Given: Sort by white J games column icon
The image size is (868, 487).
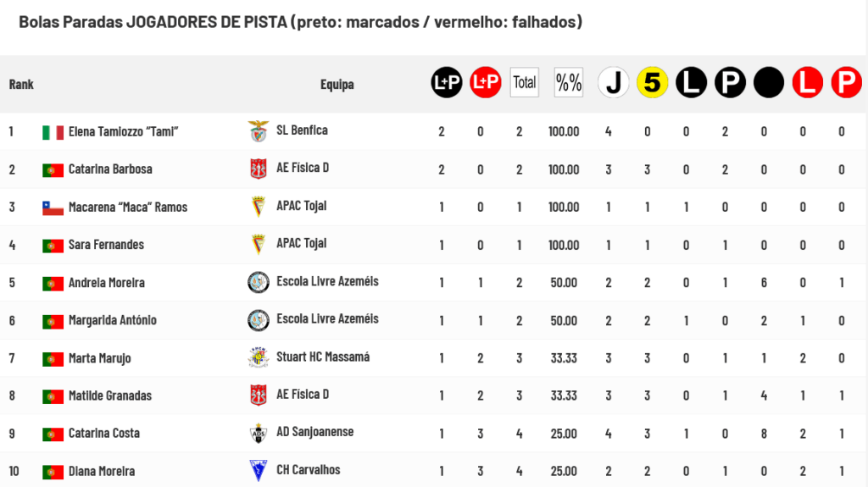Looking at the screenshot, I should pyautogui.click(x=614, y=82).
